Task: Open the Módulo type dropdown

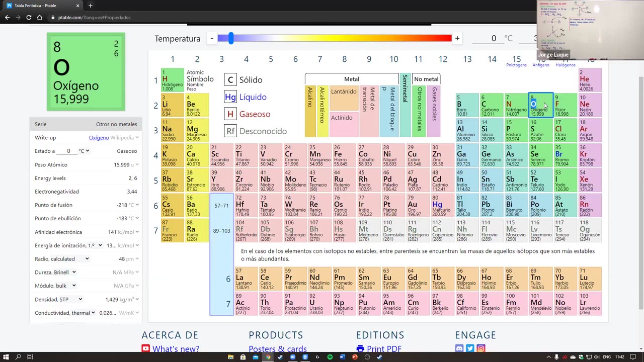Action: tap(66, 286)
